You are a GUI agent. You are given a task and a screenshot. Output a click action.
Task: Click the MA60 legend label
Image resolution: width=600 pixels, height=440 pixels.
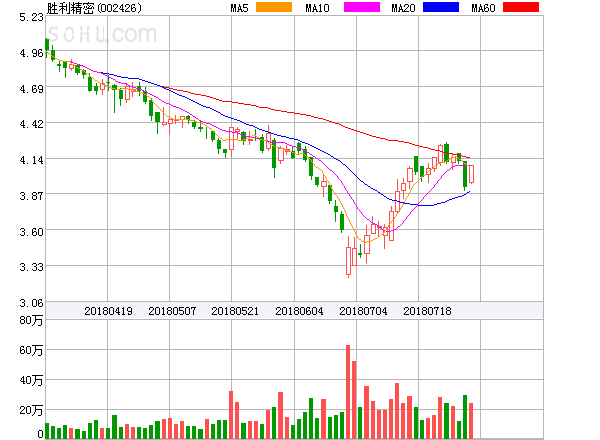483,8
